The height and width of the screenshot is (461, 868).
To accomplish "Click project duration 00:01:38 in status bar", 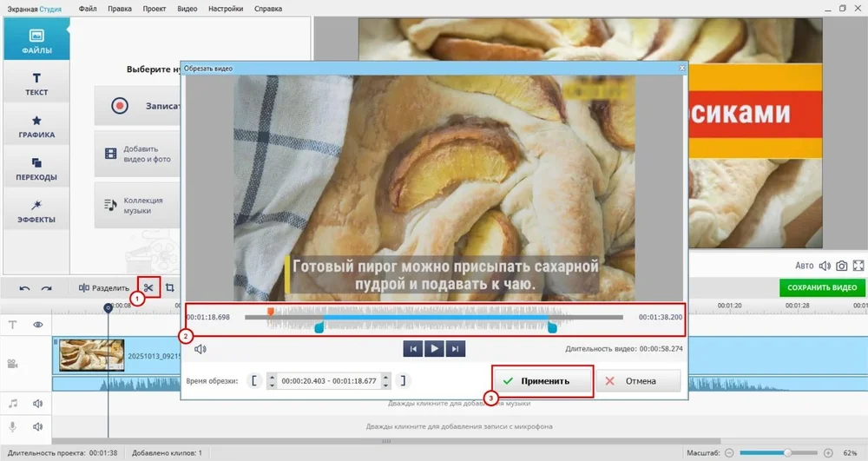I will point(103,452).
